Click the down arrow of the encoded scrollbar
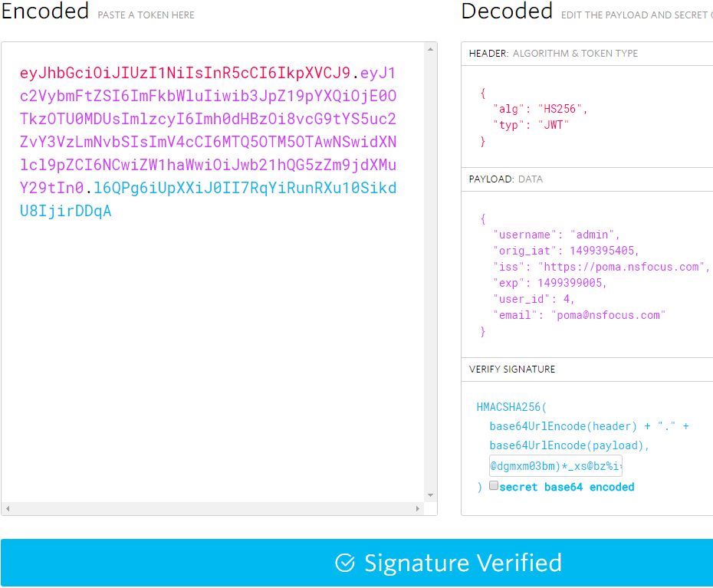 (430, 495)
